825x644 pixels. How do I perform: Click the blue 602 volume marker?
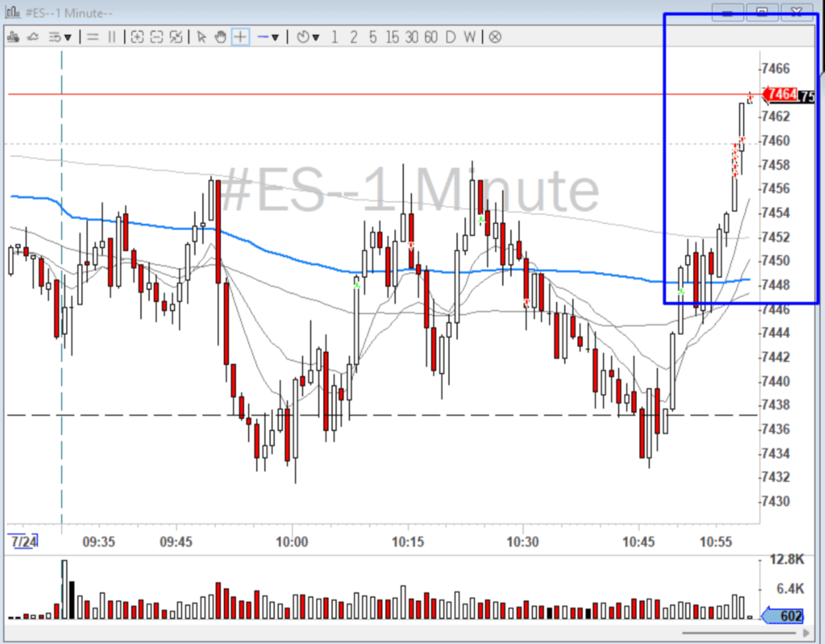[784, 615]
